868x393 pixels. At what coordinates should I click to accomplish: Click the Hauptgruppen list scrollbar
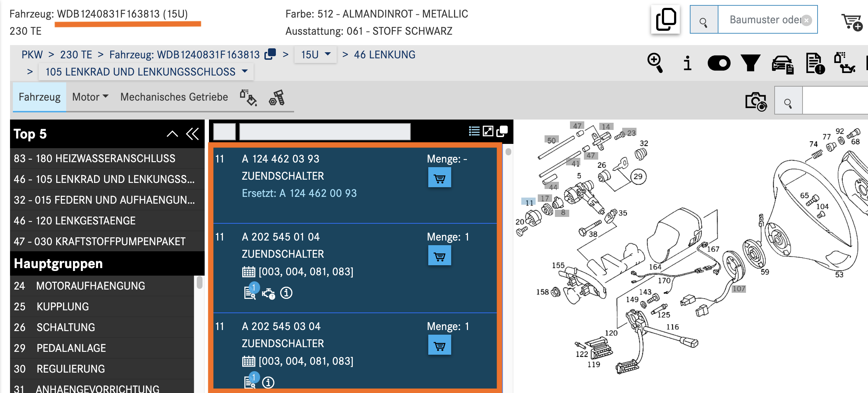(x=200, y=282)
